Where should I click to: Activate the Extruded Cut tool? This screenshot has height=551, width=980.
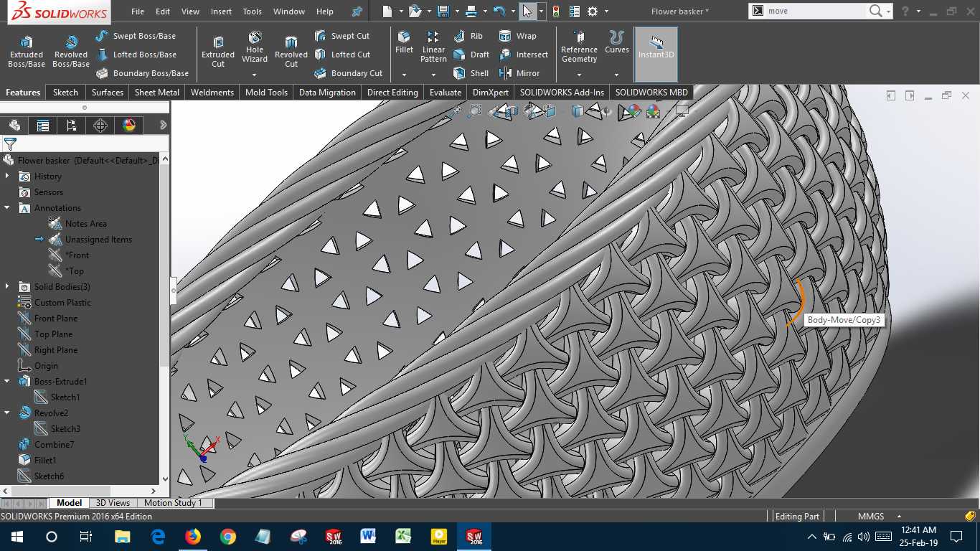(218, 51)
